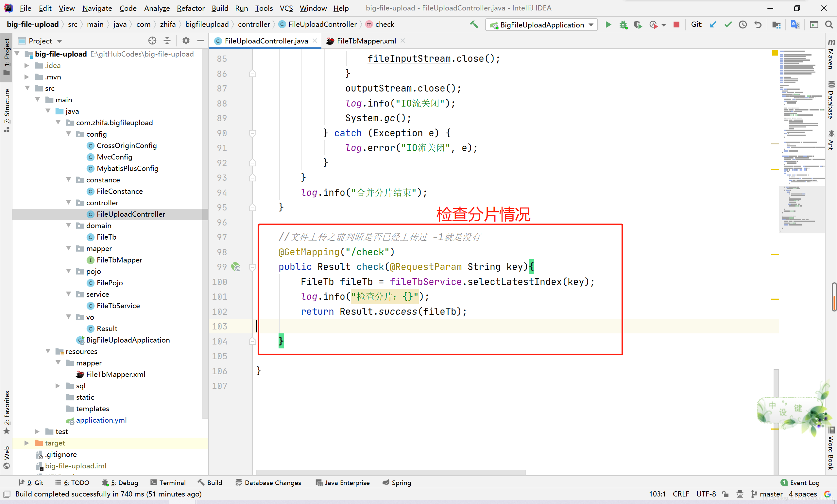Open BigFileUploadApplication run configuration dropdown
Viewport: 837px width, 504px height.
tap(541, 25)
